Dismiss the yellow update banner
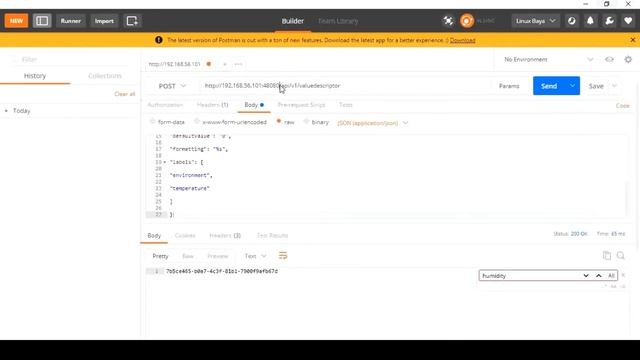 click(633, 40)
